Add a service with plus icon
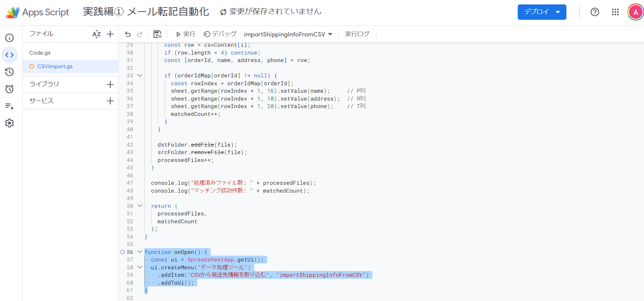This screenshot has height=301, width=644. click(110, 101)
